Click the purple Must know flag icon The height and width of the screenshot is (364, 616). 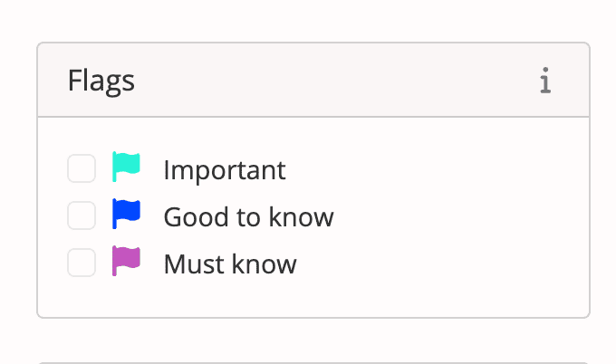126,261
